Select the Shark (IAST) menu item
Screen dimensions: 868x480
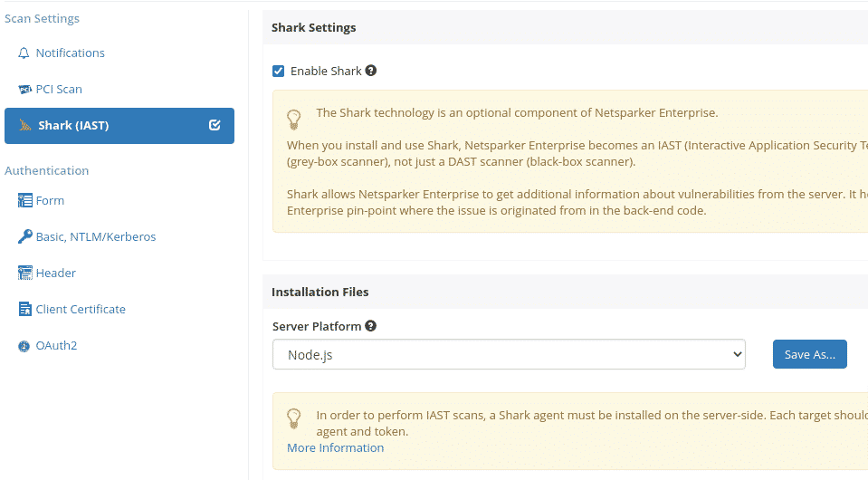[x=119, y=126]
